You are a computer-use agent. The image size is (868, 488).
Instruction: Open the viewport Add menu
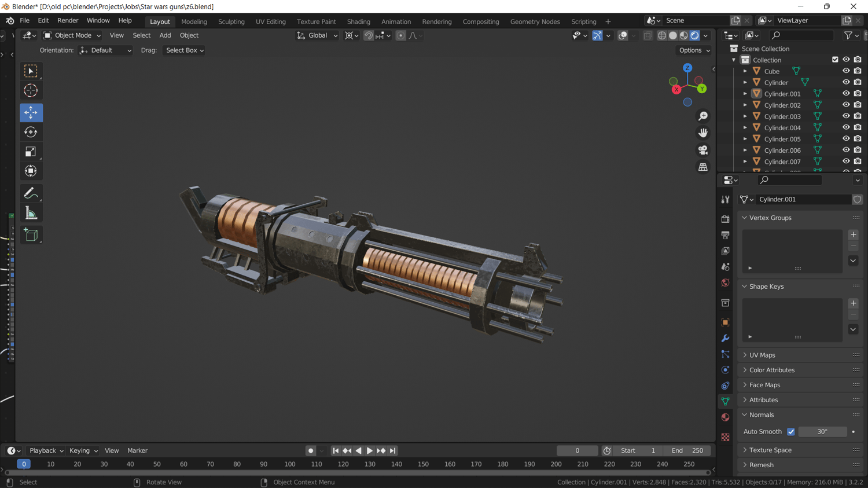(x=165, y=35)
